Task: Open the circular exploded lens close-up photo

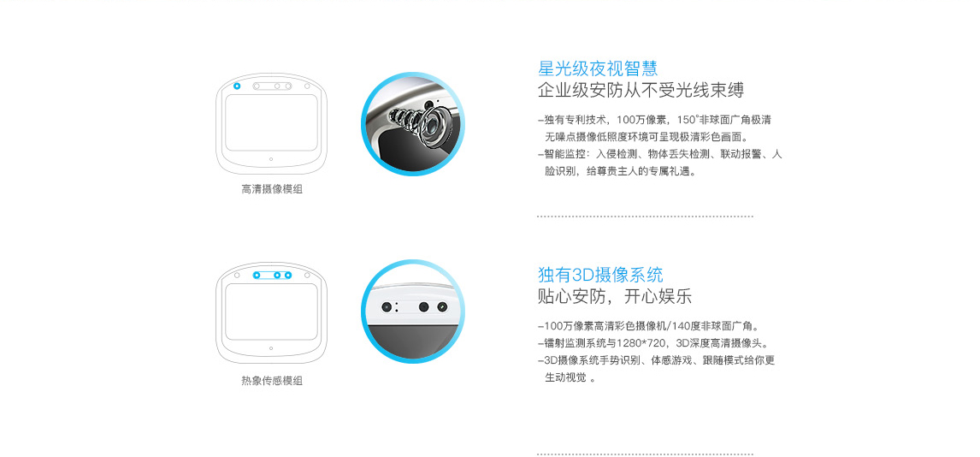Action: [x=413, y=124]
